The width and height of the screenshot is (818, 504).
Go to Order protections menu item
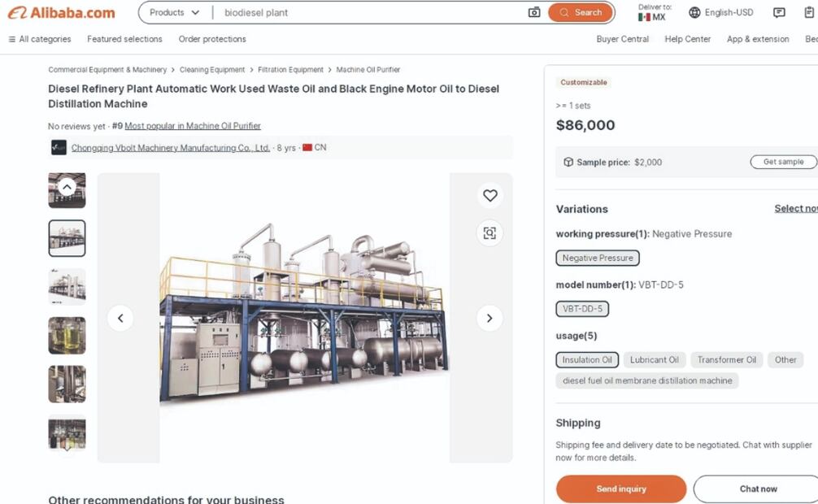(x=212, y=39)
